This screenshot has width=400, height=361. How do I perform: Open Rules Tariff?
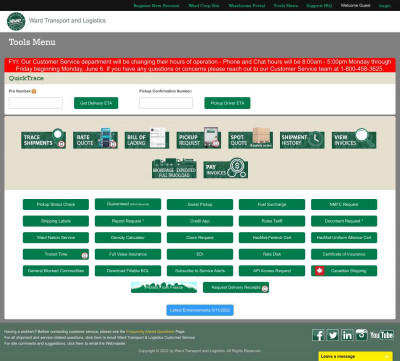[272, 221]
